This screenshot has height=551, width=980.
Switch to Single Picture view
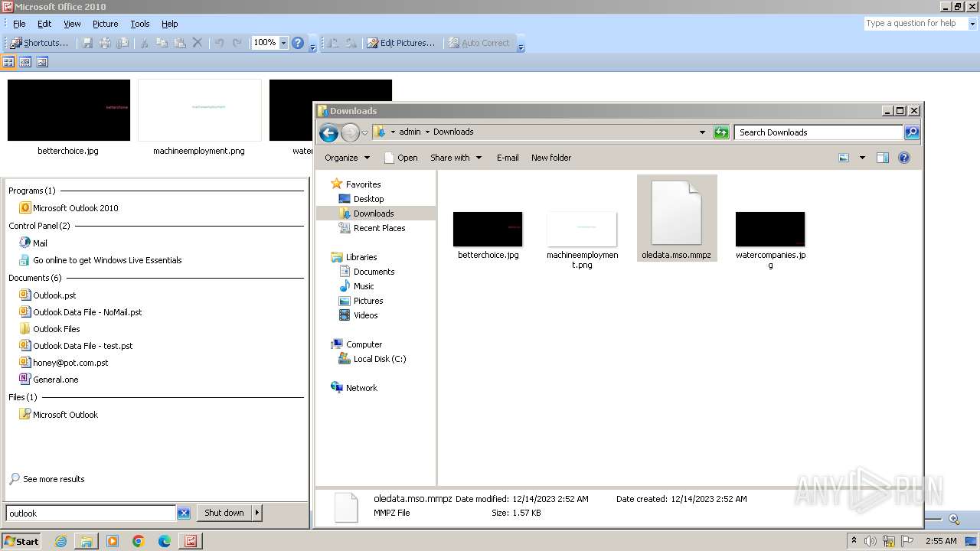coord(42,62)
